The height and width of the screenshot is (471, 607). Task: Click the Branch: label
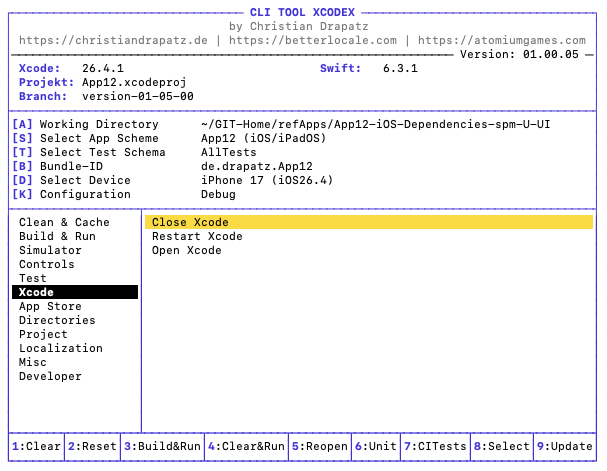coord(43,96)
